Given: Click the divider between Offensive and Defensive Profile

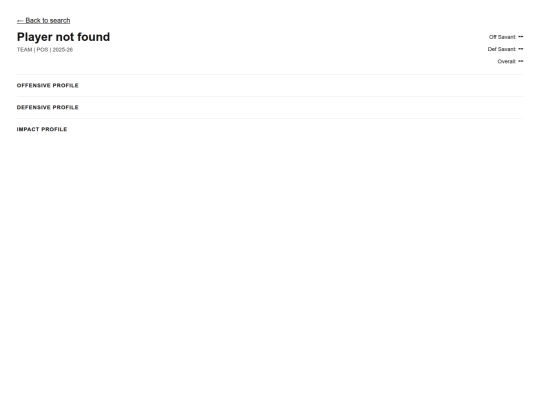Looking at the screenshot, I should pos(270,96).
